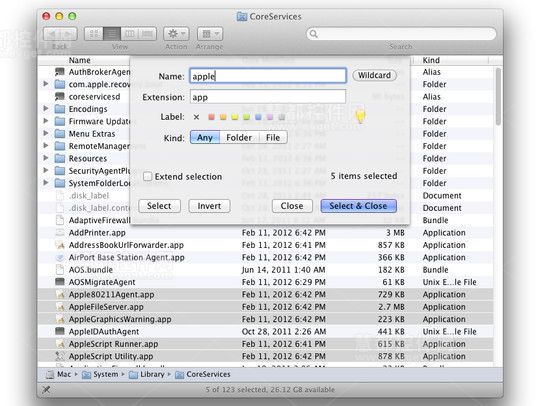Click the Back arrow button
This screenshot has width=540, height=406.
(x=52, y=34)
